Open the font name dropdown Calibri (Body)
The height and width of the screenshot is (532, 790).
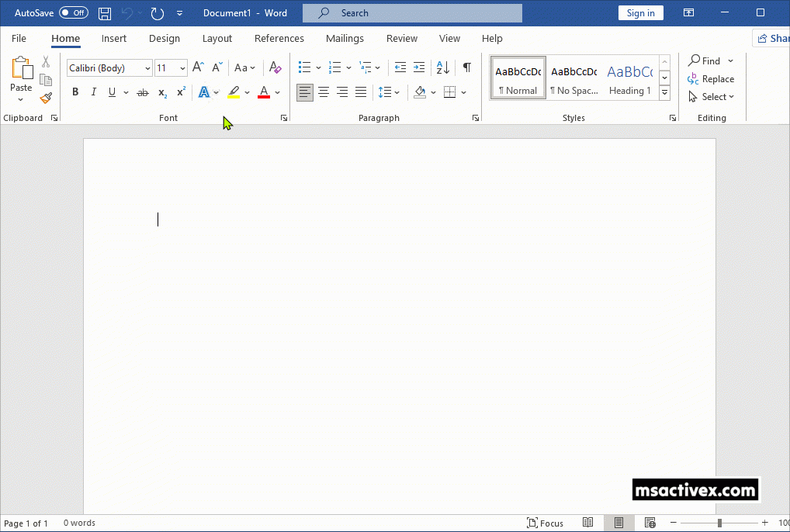coord(147,68)
